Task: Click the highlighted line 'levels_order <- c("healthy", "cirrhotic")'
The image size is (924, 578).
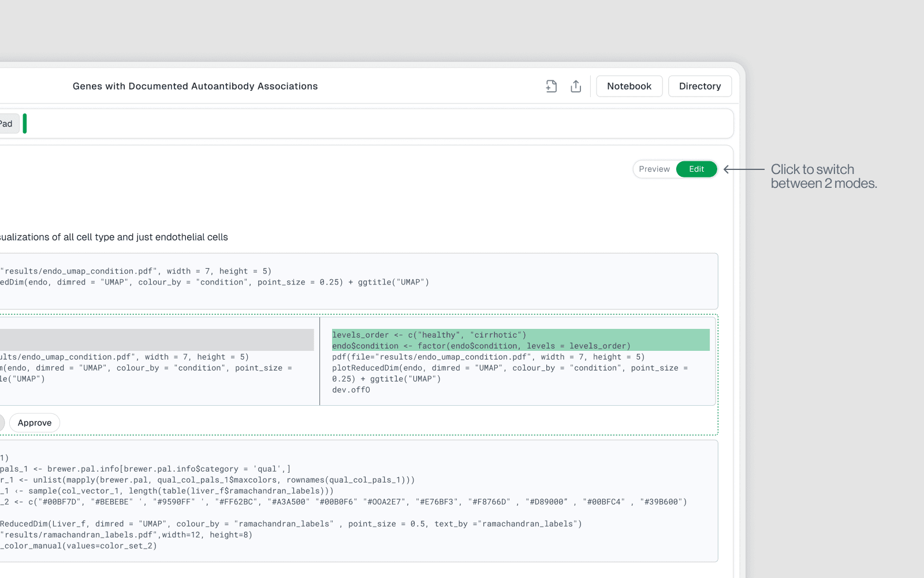Action: (429, 335)
